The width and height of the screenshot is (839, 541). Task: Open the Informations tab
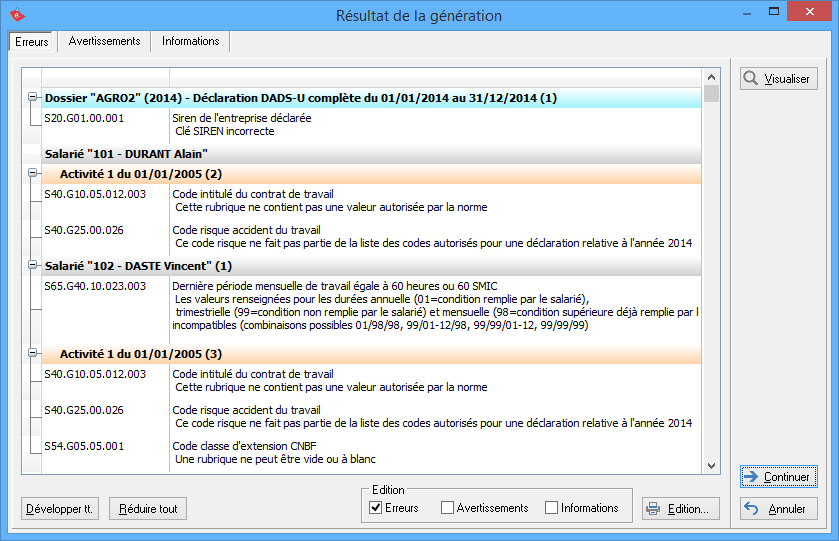pyautogui.click(x=190, y=41)
